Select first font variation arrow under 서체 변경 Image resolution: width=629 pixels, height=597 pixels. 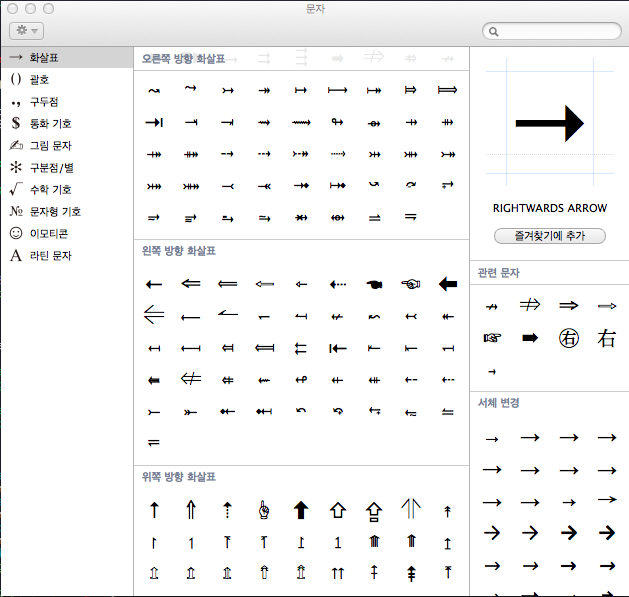pos(492,439)
